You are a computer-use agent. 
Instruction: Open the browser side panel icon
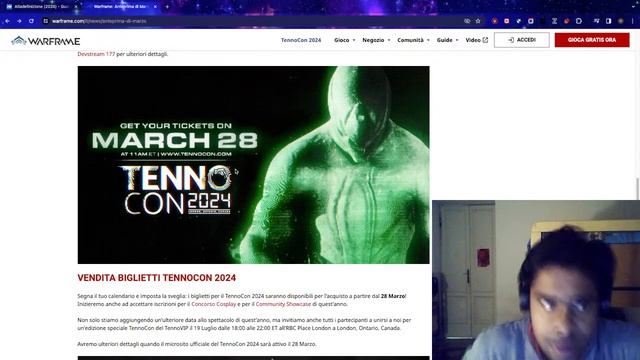[609, 21]
